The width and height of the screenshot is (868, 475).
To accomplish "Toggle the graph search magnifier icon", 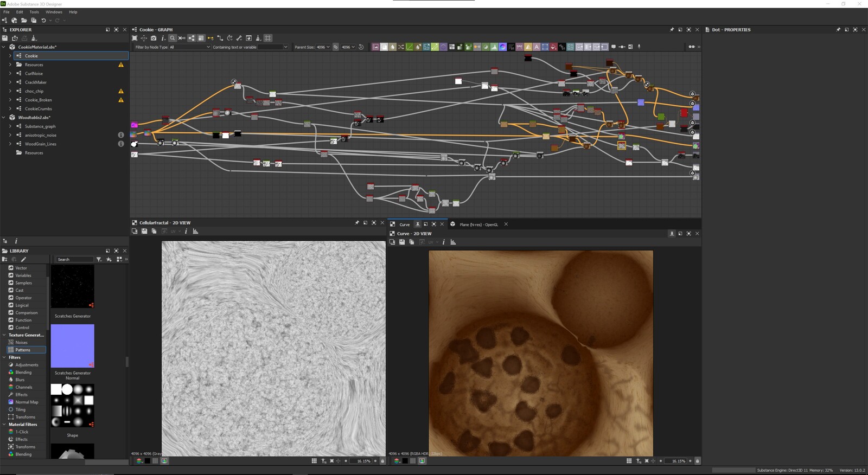I will click(x=173, y=38).
